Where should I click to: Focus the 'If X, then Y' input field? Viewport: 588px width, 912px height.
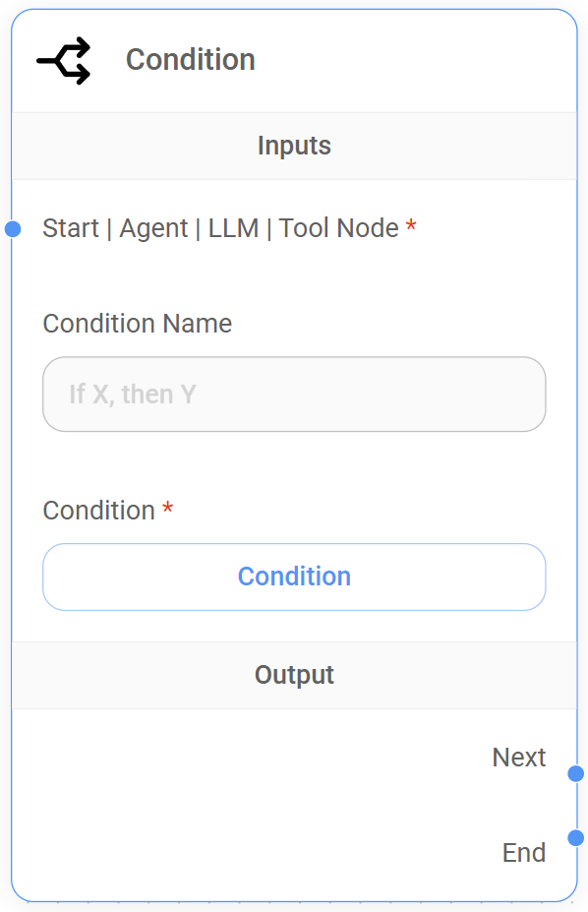[x=294, y=395]
